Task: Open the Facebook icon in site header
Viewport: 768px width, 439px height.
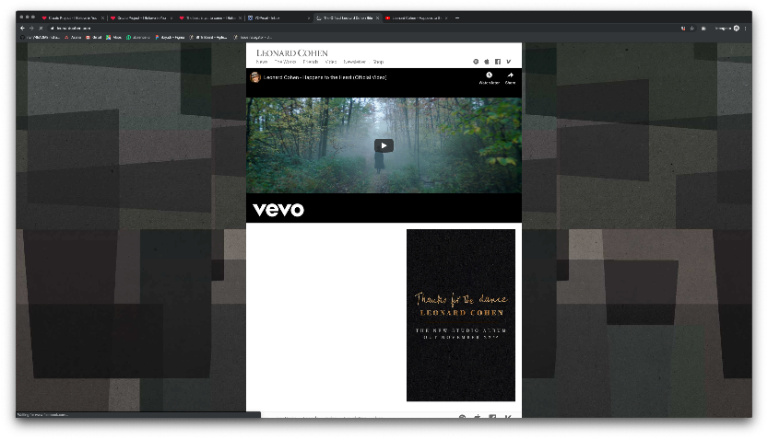Action: coord(498,62)
